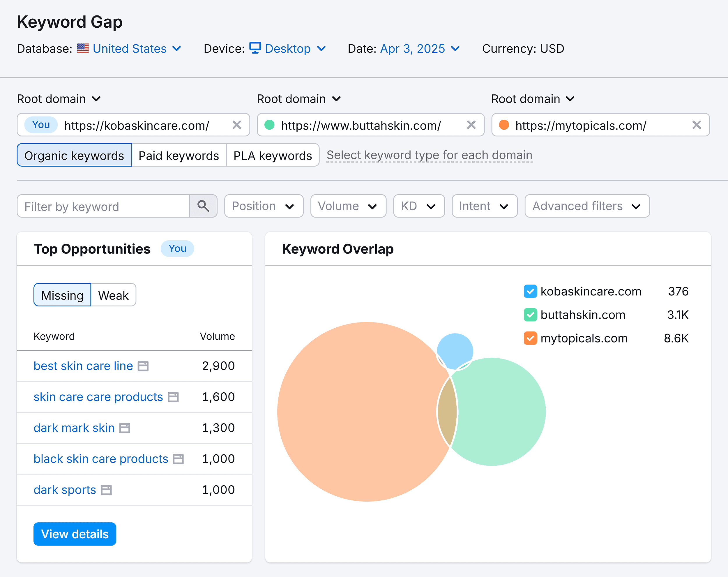
Task: Click the View details button
Action: (x=75, y=534)
